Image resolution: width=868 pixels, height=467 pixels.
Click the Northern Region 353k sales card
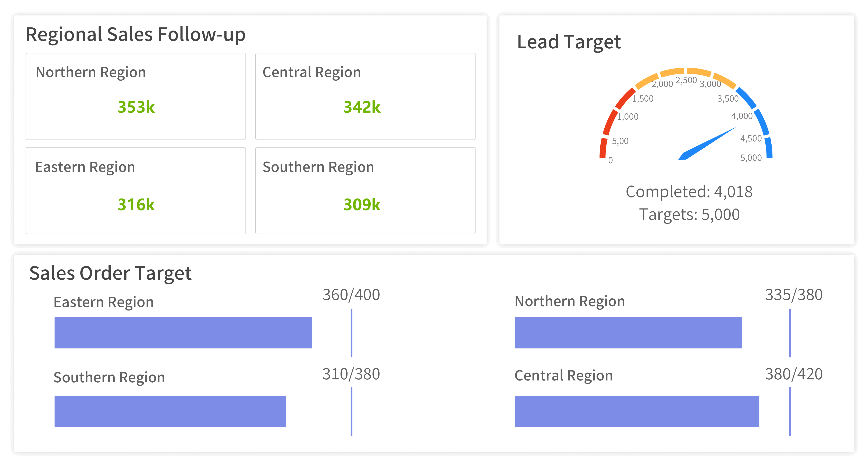point(135,96)
